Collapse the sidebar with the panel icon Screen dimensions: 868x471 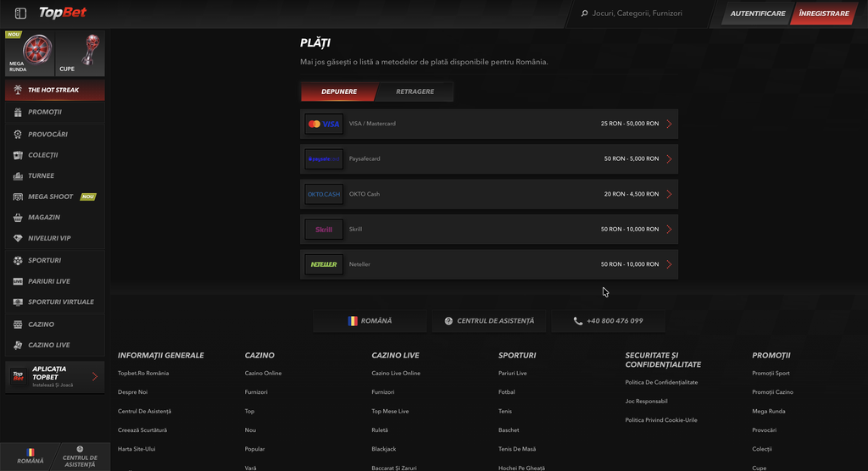pyautogui.click(x=20, y=14)
